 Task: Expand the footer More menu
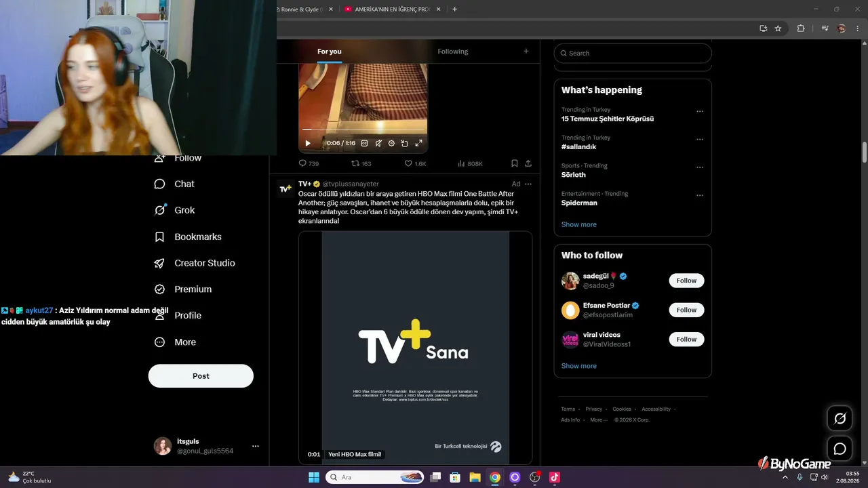[598, 420]
